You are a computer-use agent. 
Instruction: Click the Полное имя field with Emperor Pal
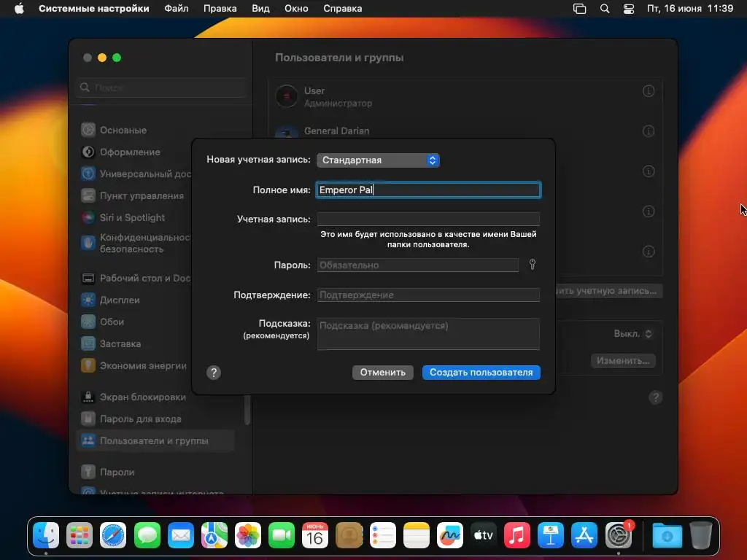click(428, 190)
